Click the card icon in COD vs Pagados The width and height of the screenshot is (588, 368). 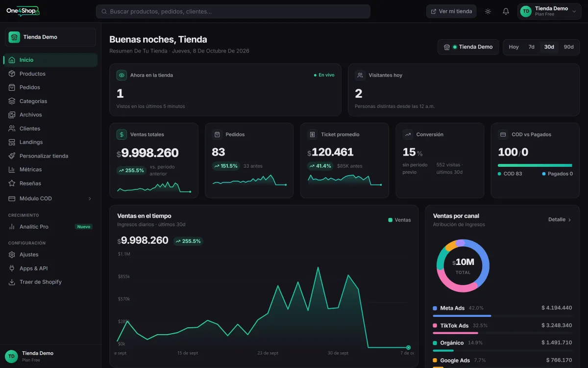pos(503,134)
